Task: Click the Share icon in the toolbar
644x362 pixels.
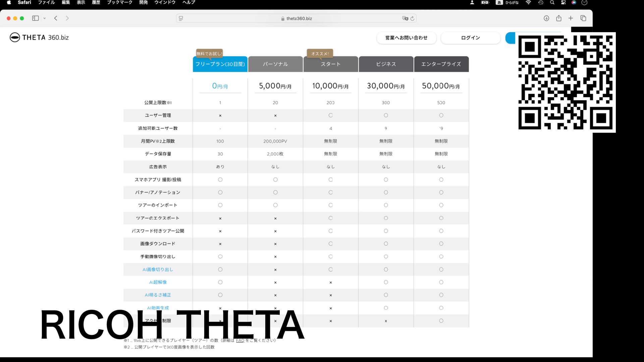Action: (558, 18)
